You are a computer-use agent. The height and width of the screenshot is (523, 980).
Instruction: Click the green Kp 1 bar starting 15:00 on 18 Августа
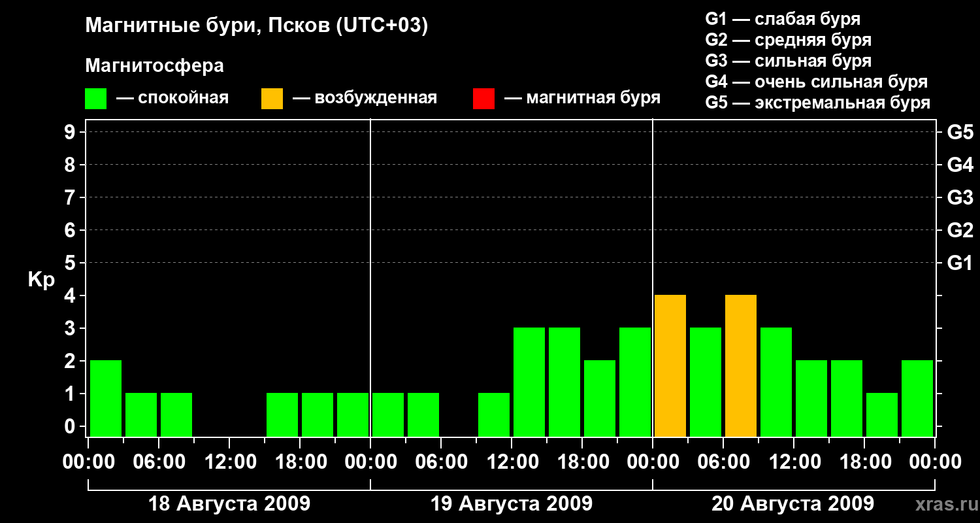pos(282,414)
